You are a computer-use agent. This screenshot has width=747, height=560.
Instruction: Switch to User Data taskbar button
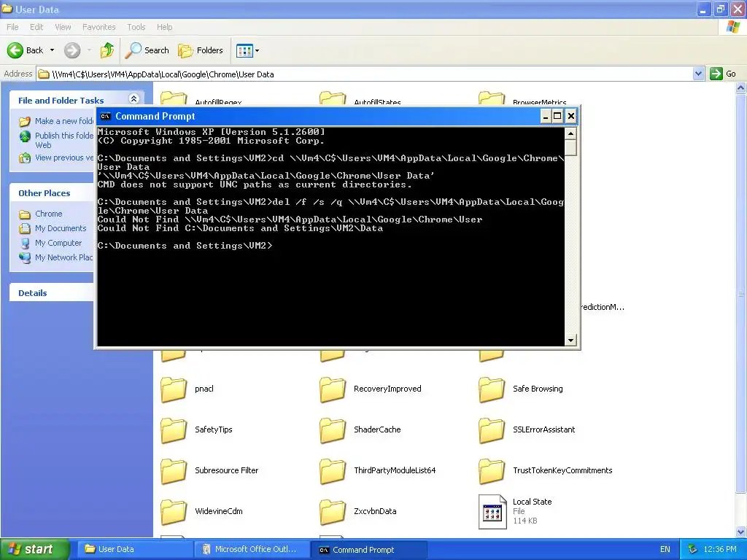pos(135,550)
